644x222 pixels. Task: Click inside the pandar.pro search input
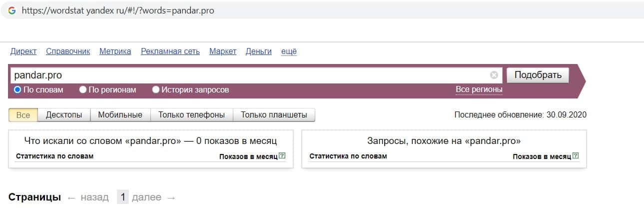click(250, 75)
